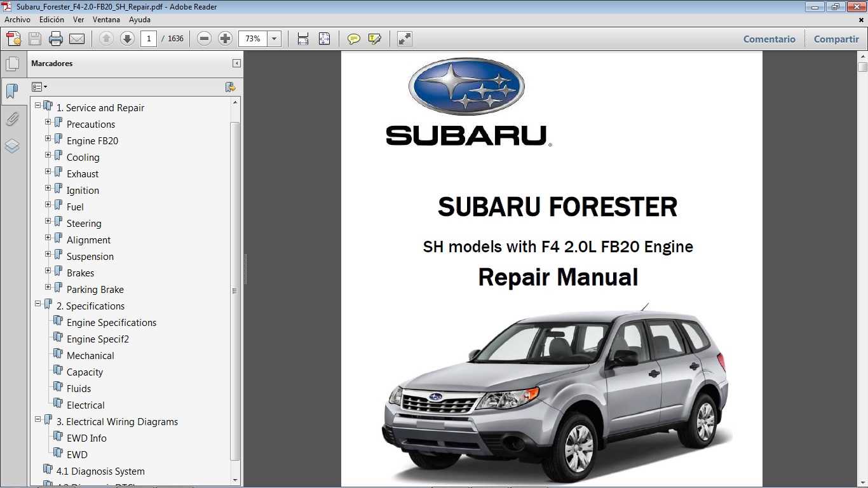This screenshot has width=868, height=488.
Task: Expand the Exhaust bookmark
Action: tap(48, 171)
